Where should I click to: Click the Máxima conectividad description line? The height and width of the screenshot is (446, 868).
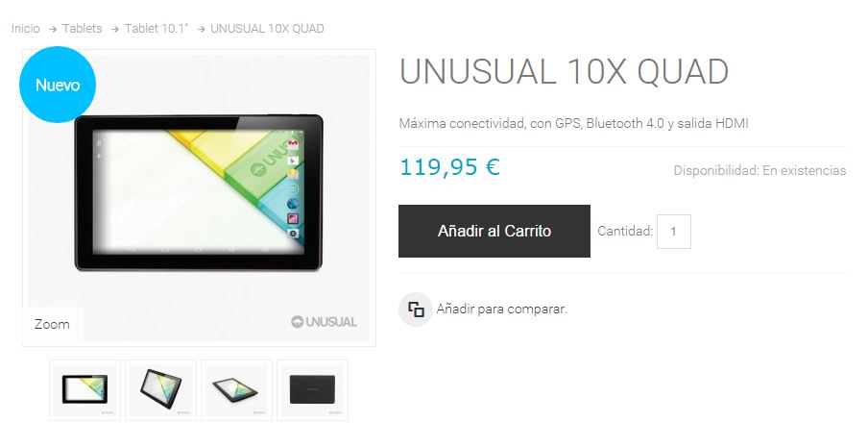coord(573,124)
